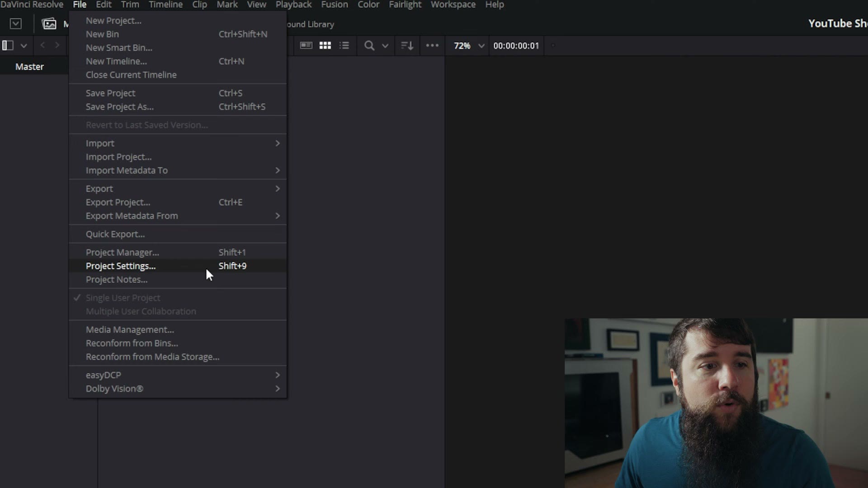
Task: Expand the easyDCP submenu
Action: tap(178, 375)
